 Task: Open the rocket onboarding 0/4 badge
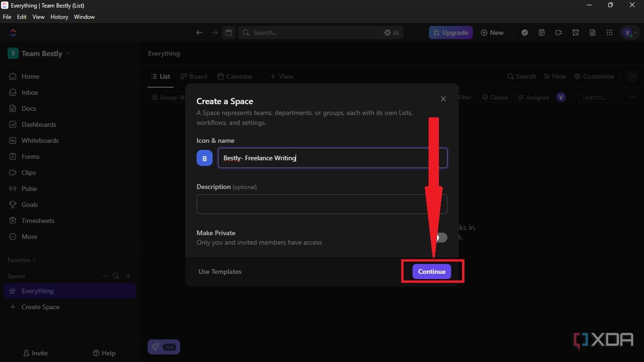(164, 347)
